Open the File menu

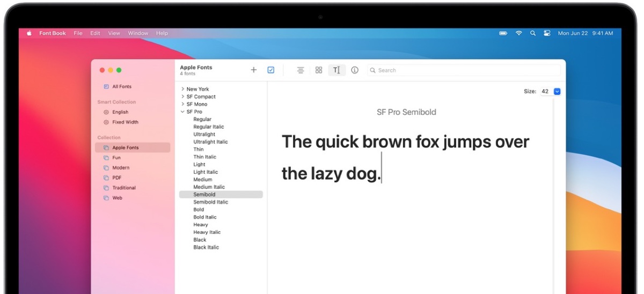78,33
